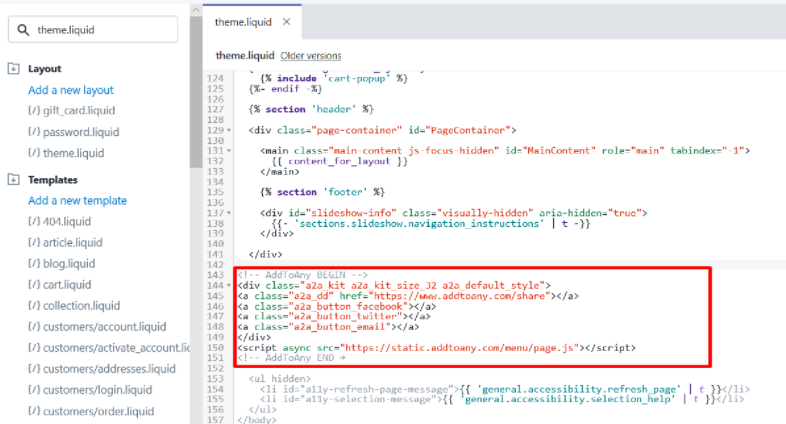Screen dimensions: 786x424
Task: Click sidebar scrollbar up arrow
Action: point(196,10)
